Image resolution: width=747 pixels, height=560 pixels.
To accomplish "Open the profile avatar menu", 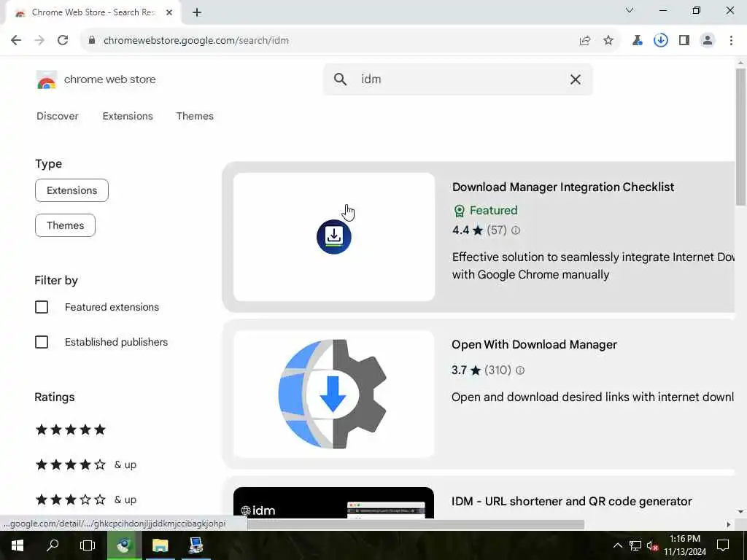I will [x=708, y=41].
